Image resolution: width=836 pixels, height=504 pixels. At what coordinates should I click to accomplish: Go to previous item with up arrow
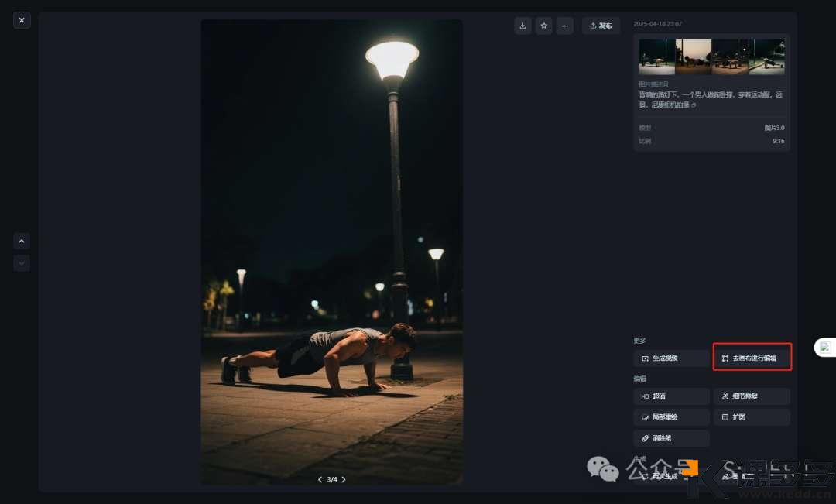[22, 242]
